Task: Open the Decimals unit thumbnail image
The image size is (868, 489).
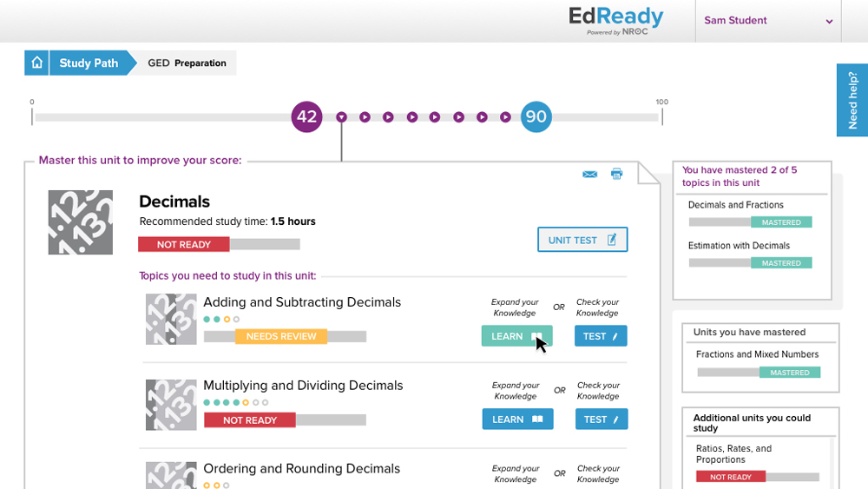Action: coord(80,222)
